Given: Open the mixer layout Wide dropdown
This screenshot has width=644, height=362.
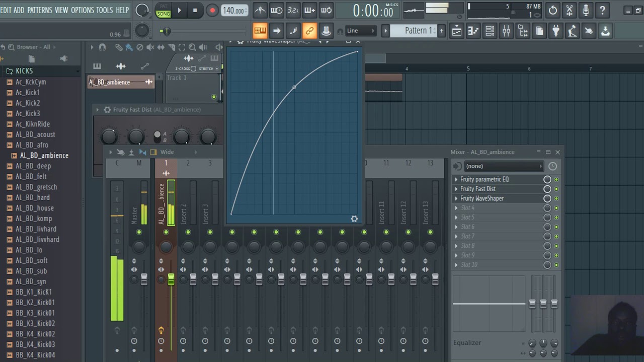Looking at the screenshot, I should [x=178, y=152].
